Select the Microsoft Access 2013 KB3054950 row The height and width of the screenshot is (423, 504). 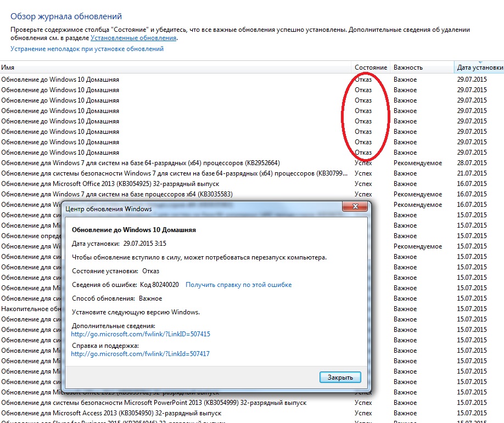(x=252, y=413)
